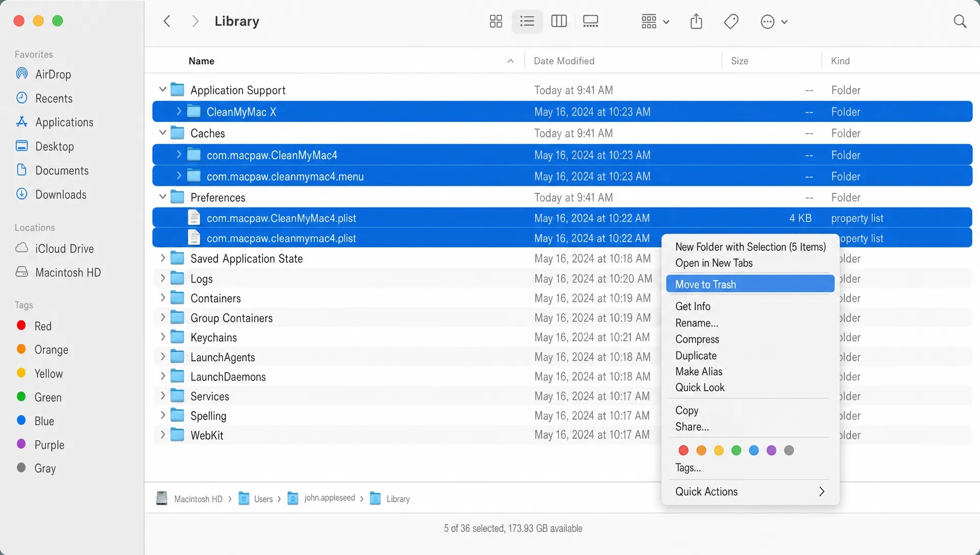Expand the CleanMyMac X folder
Image resolution: width=980 pixels, height=555 pixels.
pos(179,111)
